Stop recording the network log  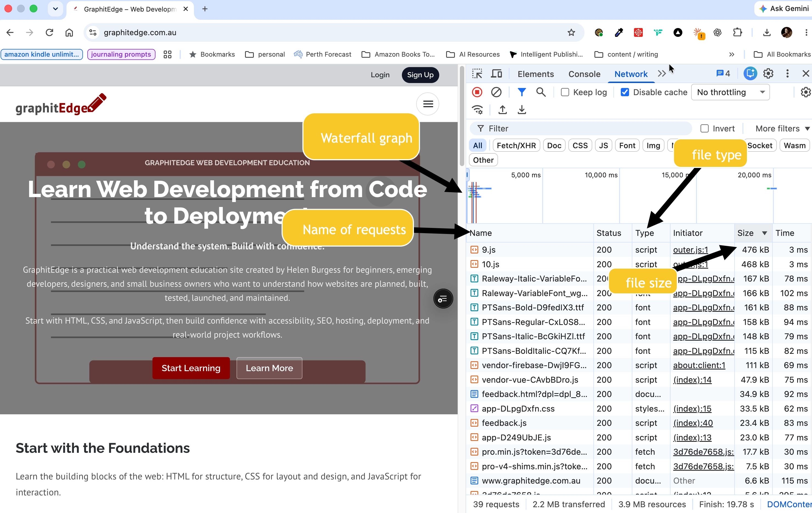[477, 92]
